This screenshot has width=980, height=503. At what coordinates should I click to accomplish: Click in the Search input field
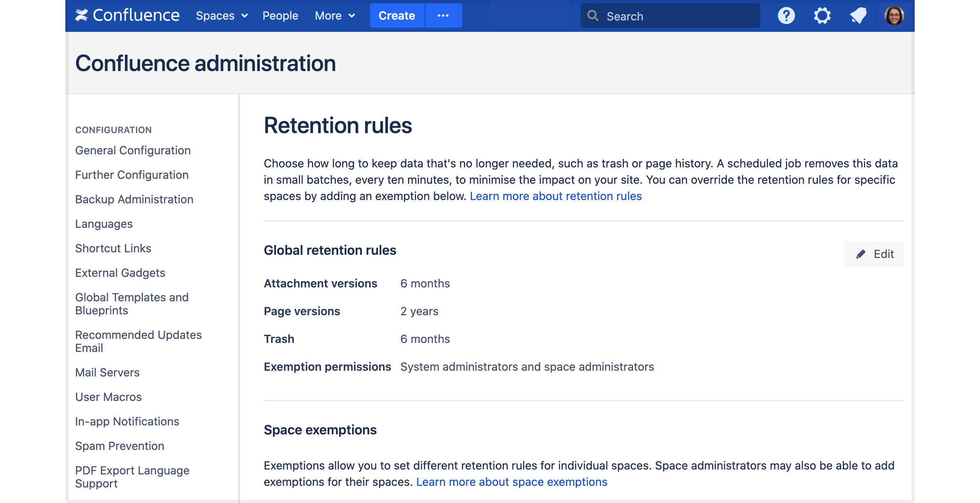click(x=678, y=16)
